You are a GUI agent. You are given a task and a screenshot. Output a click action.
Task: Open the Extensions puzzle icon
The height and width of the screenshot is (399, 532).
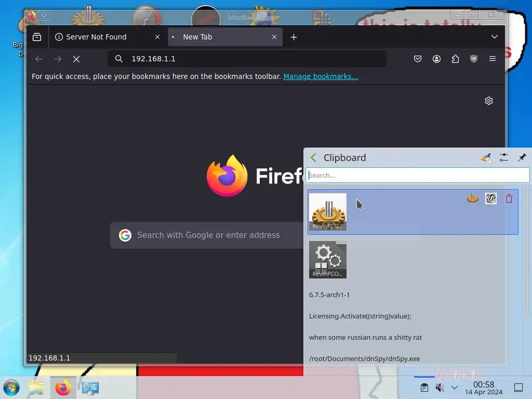tap(455, 59)
